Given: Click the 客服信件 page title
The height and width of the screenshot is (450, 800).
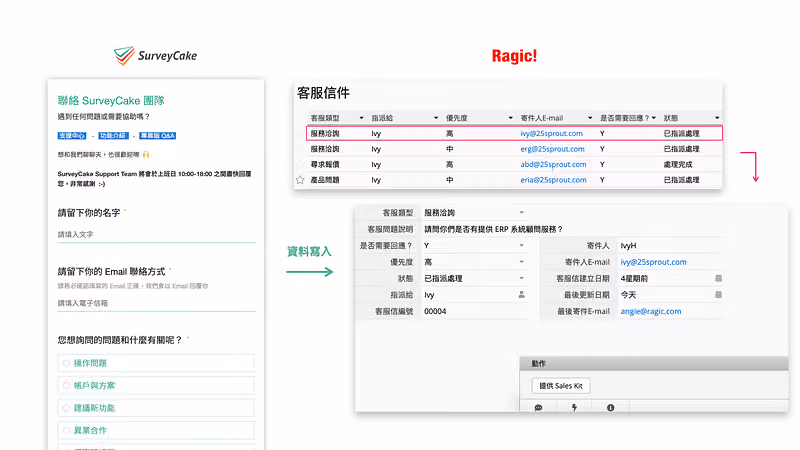Looking at the screenshot, I should click(323, 93).
